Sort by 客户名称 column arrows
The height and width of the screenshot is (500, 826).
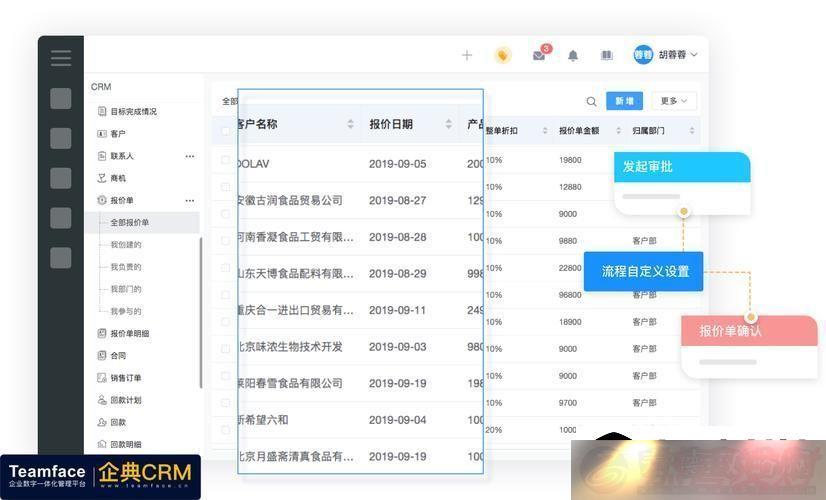tap(350, 124)
